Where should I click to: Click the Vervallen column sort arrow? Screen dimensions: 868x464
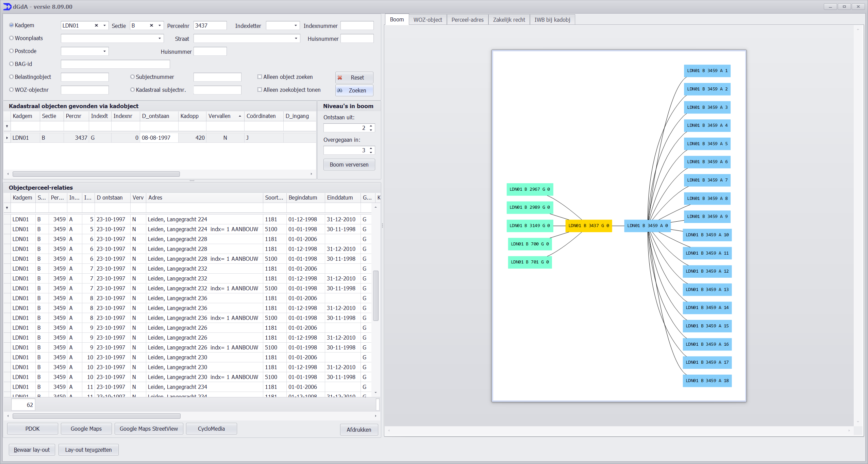coord(240,116)
